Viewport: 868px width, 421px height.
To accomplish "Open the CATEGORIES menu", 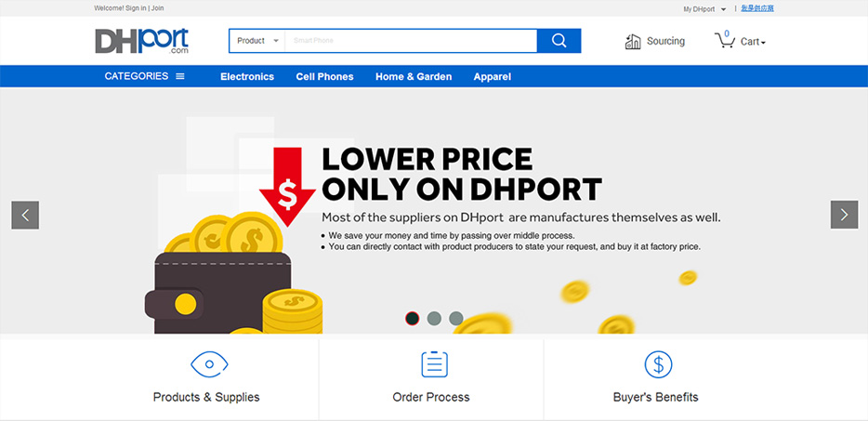I will [144, 76].
